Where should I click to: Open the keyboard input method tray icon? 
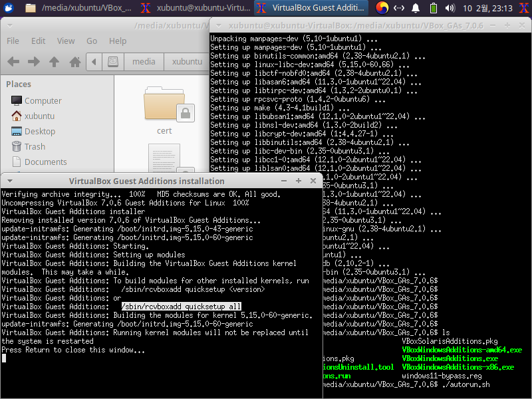click(x=382, y=8)
